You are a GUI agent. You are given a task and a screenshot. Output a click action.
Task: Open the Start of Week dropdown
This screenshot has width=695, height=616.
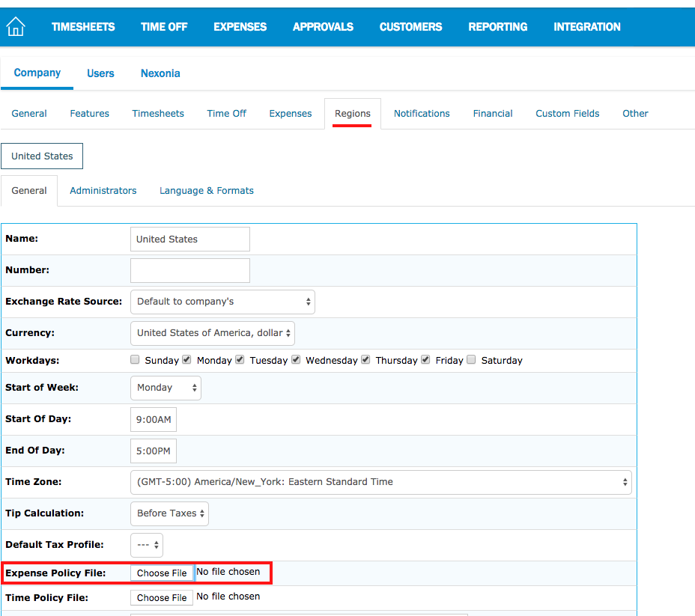(166, 388)
